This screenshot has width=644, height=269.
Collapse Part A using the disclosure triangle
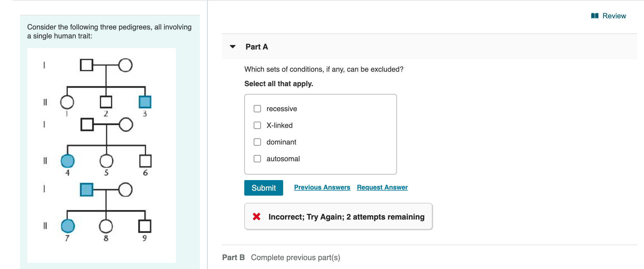232,47
